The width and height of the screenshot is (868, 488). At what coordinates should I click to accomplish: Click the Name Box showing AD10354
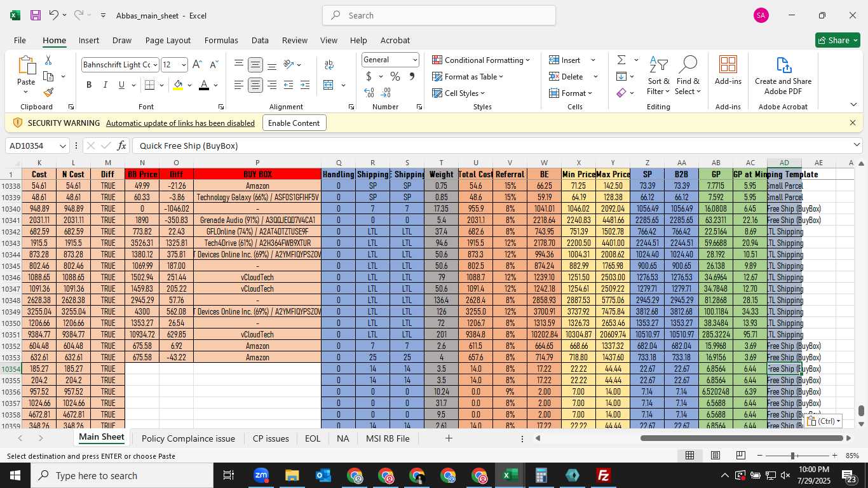pyautogui.click(x=37, y=146)
